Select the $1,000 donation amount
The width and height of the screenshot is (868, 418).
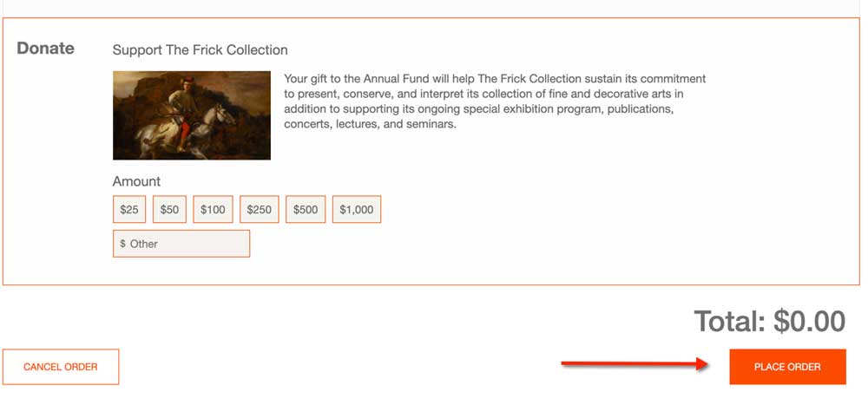coord(357,210)
